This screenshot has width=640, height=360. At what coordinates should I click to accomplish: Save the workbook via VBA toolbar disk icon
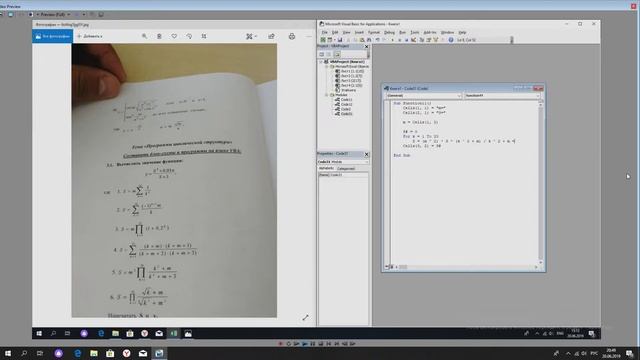340,40
